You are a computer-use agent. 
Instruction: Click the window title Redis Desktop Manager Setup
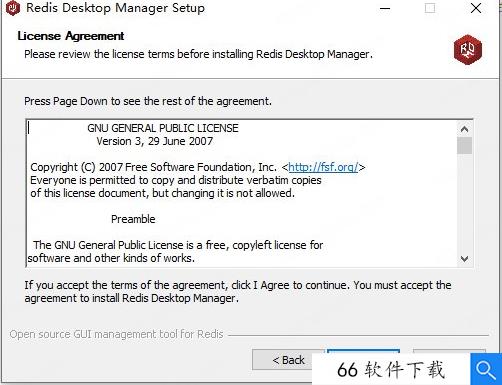point(115,8)
